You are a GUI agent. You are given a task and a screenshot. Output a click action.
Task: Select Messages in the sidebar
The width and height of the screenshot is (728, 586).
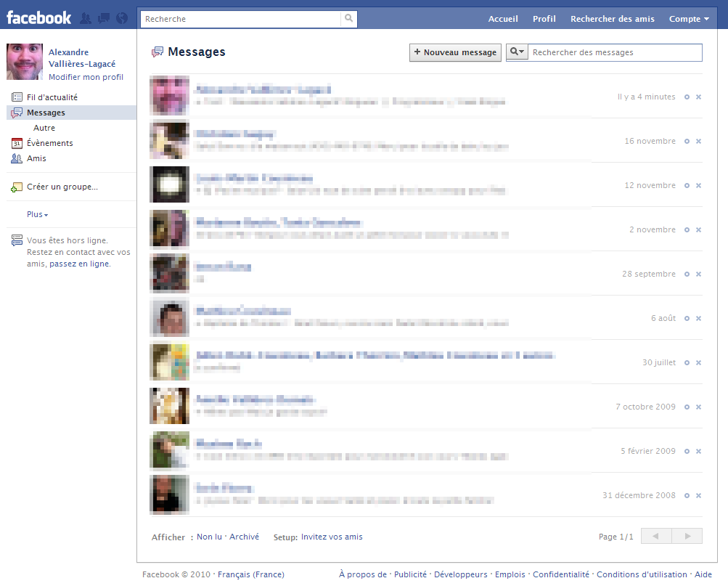point(72,113)
